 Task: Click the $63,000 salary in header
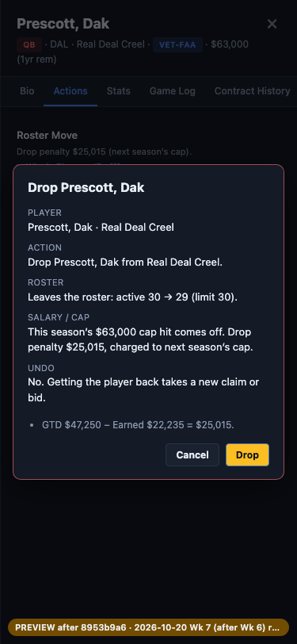point(230,44)
